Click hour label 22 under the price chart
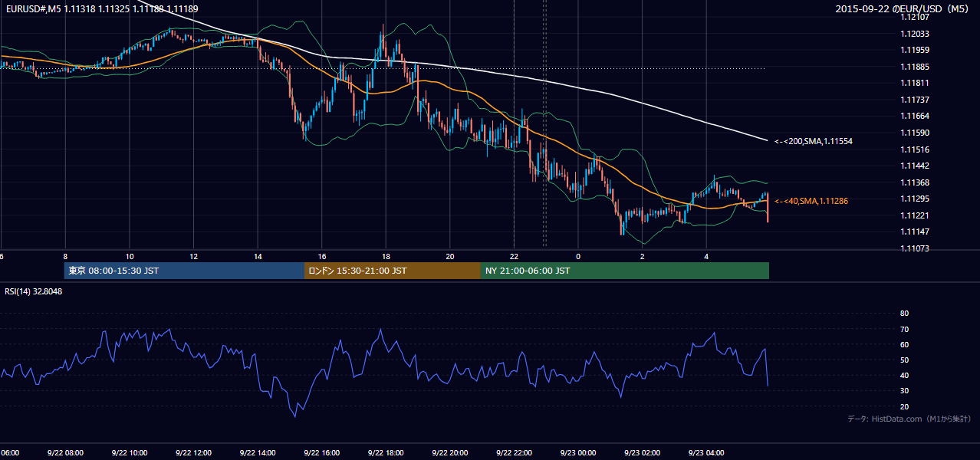The image size is (980, 460). pos(515,257)
